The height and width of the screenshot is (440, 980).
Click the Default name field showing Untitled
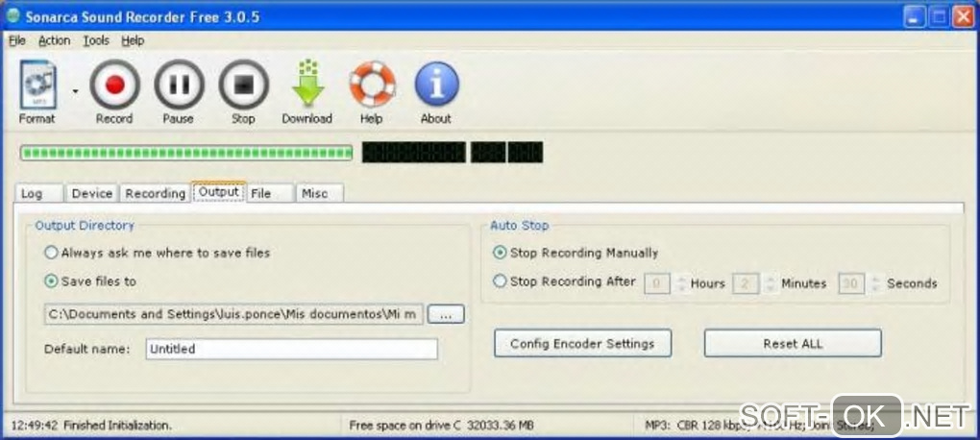coord(291,349)
